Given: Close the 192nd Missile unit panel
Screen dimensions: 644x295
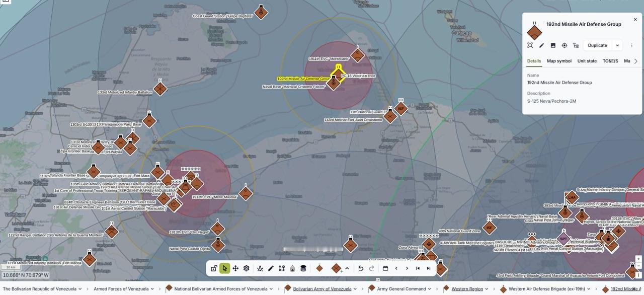Looking at the screenshot, I should click(x=635, y=20).
